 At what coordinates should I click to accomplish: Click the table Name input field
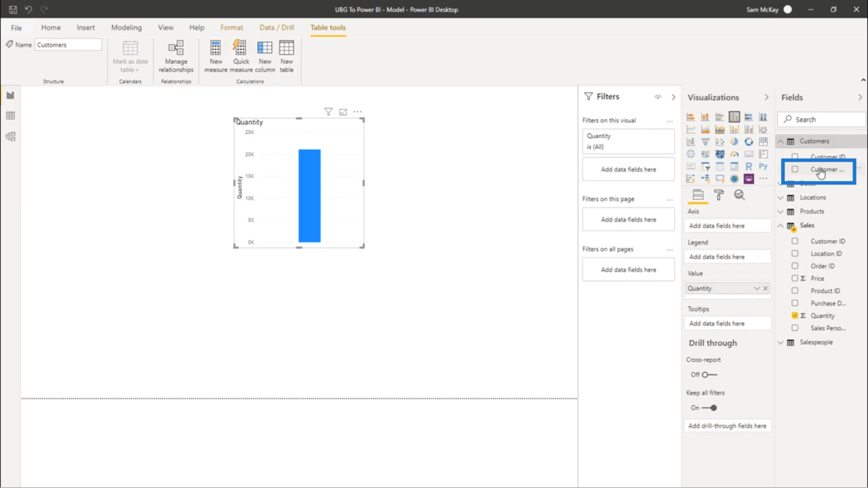[68, 45]
